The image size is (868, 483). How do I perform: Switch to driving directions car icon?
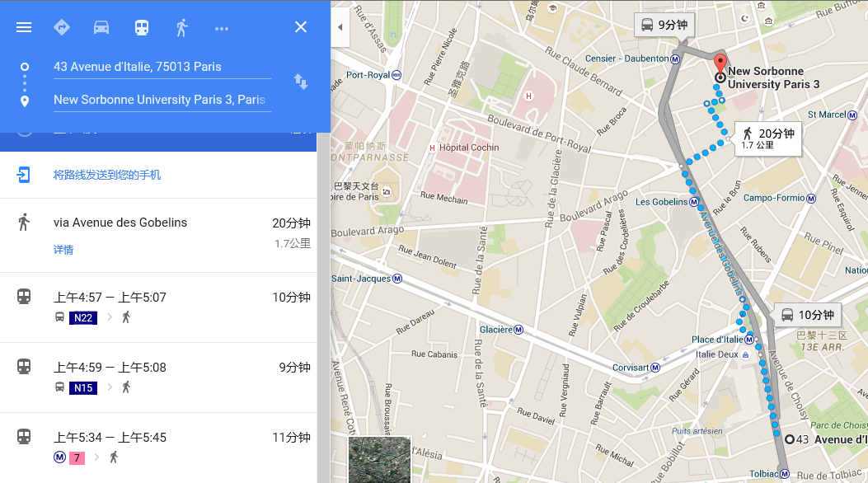click(101, 27)
